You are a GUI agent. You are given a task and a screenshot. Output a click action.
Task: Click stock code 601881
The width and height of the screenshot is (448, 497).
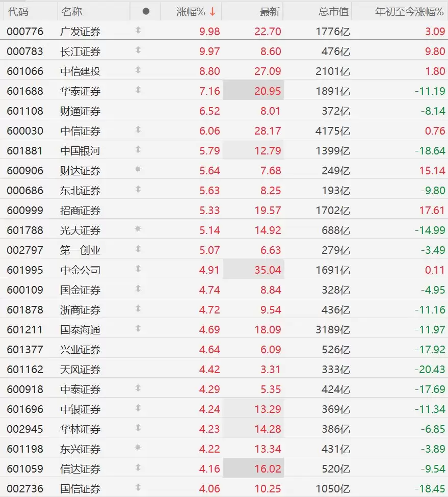(x=25, y=151)
